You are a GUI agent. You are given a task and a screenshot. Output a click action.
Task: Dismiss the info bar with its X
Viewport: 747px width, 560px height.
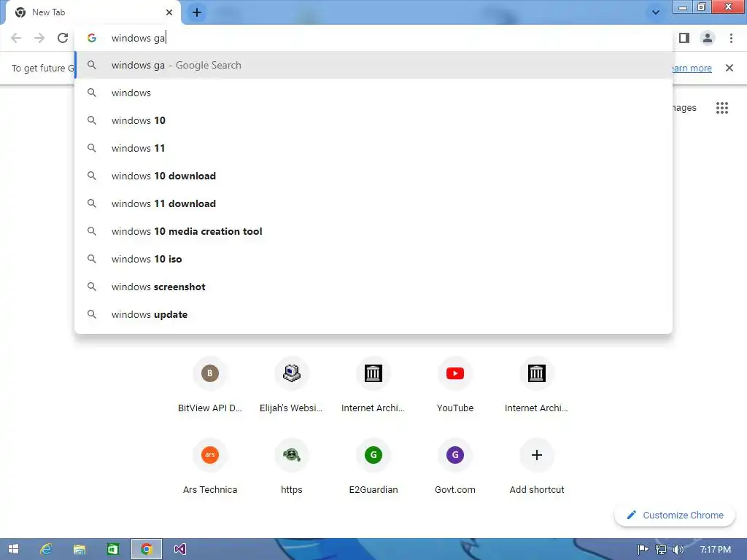click(x=729, y=68)
